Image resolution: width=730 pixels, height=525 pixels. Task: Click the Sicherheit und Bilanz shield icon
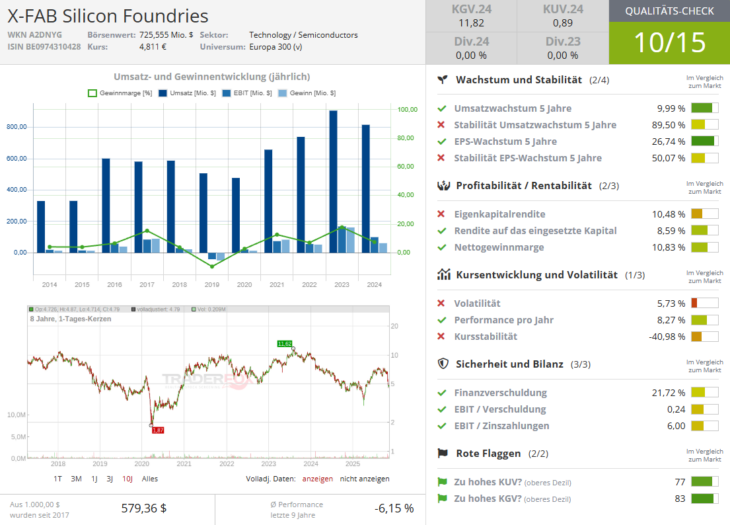[x=442, y=365]
